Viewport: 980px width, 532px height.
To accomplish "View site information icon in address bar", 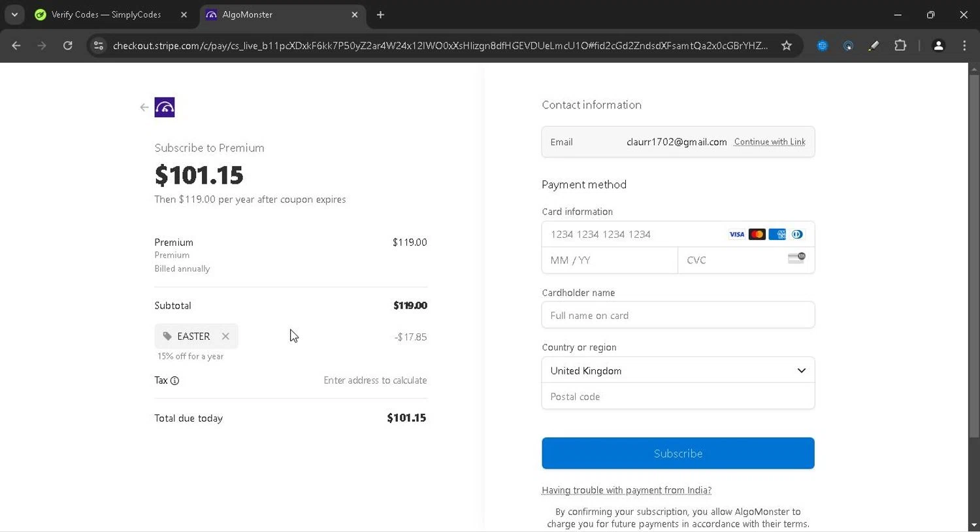I will coord(99,46).
